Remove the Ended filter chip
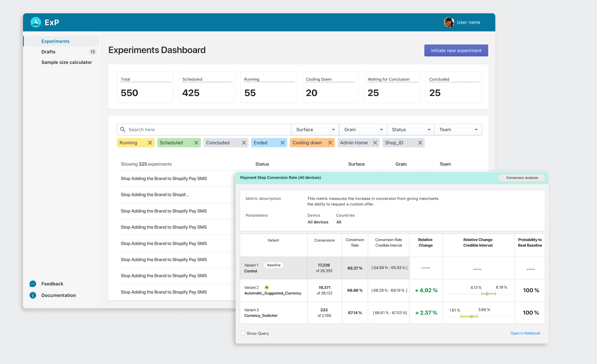This screenshot has width=597, height=364. pos(282,143)
